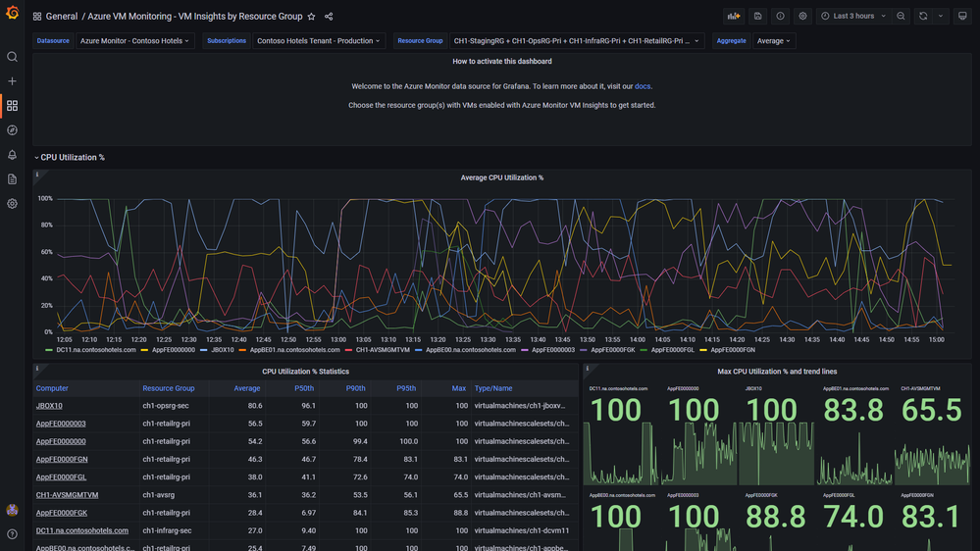Screen dimensions: 980x551
Task: Open CPU Utilization % Statistics panel title menu
Action: [x=306, y=371]
